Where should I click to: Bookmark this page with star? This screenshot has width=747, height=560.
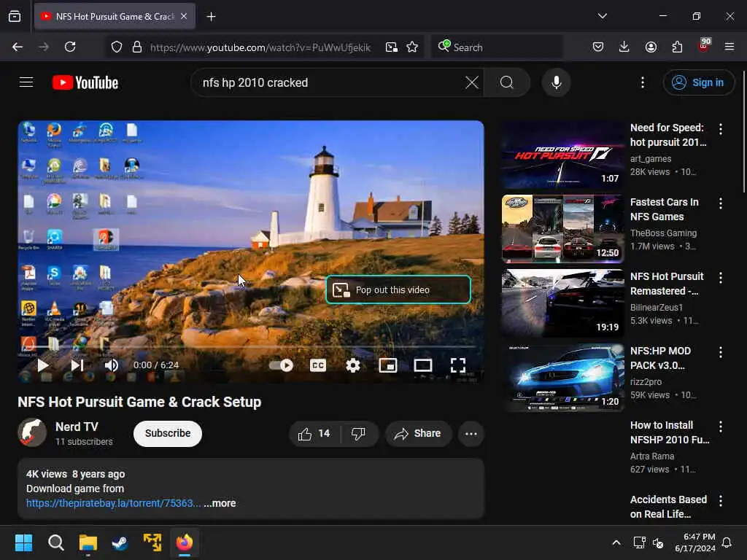tap(413, 47)
